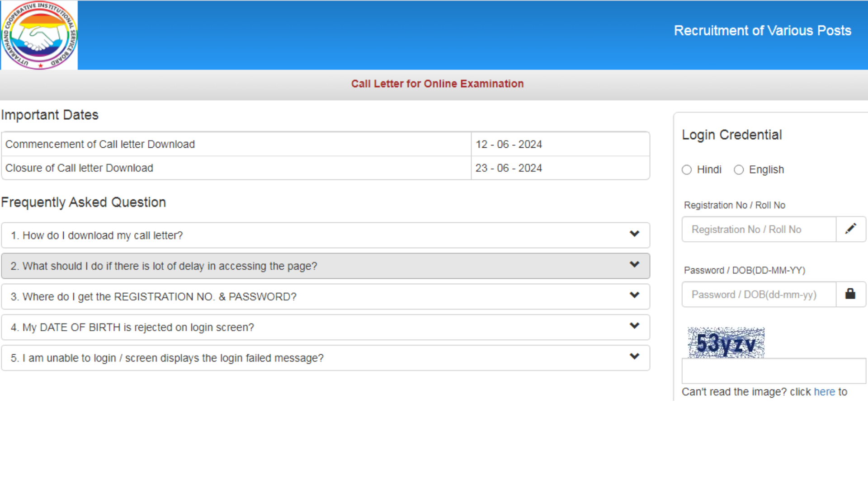Click the CAPTCHA image to regenerate
The width and height of the screenshot is (868, 488).
(726, 343)
